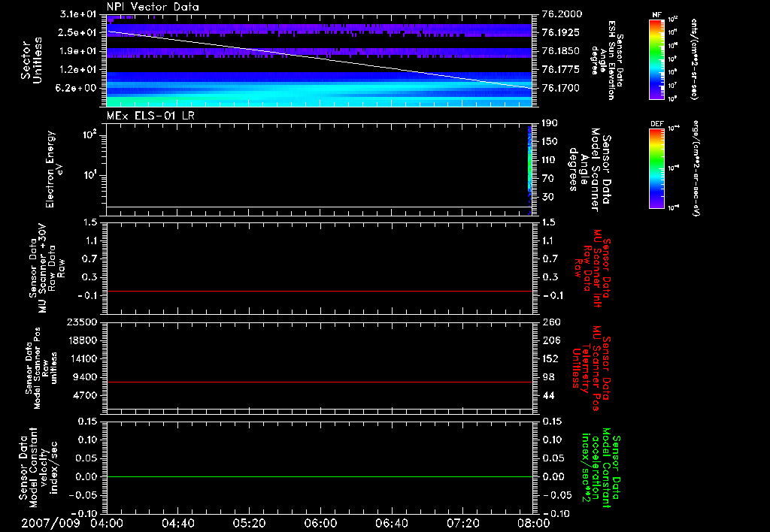Click the NF color scale bar

(656, 59)
